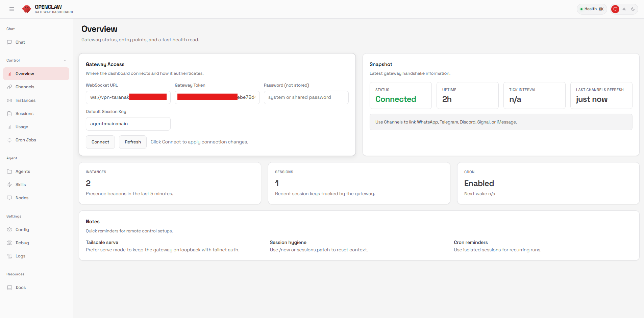Screen dimensions: 644x318
Task: Open Debug via its bug icon
Action: pyautogui.click(x=9, y=243)
